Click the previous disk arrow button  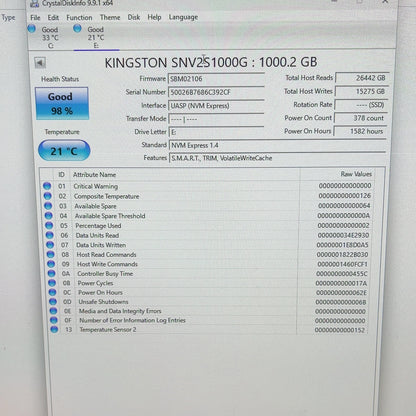point(40,63)
